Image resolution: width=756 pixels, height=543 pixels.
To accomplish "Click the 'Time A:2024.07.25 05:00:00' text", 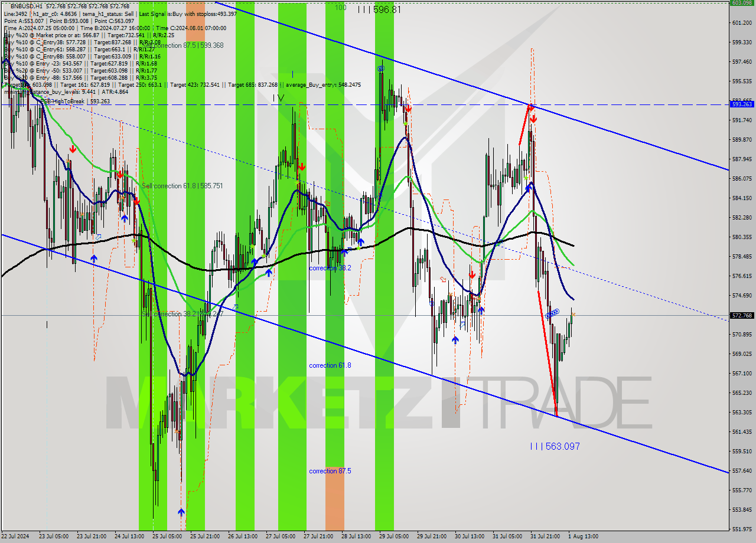I will (x=39, y=28).
